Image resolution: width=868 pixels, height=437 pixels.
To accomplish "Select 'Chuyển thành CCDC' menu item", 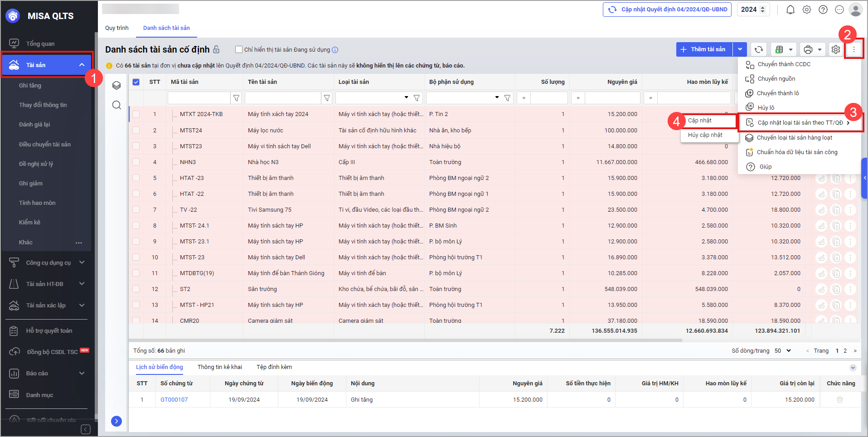I will pyautogui.click(x=784, y=64).
